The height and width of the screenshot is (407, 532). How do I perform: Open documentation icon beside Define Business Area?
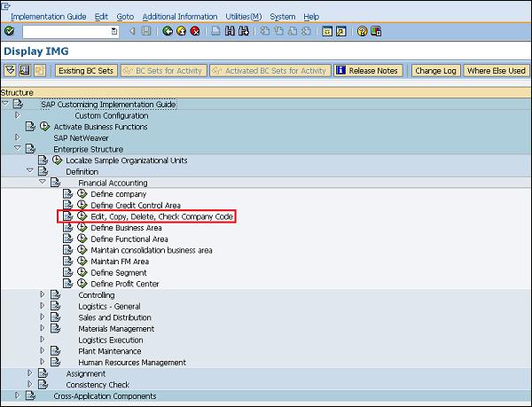67,228
